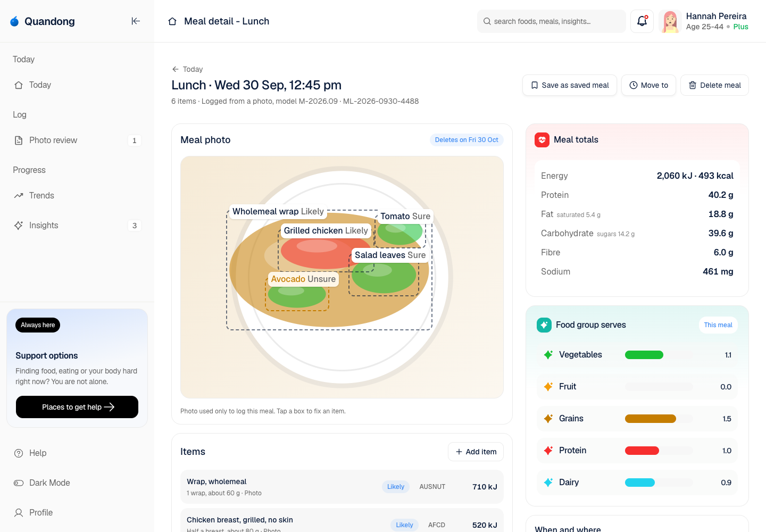
Task: Click the Grains serves bar
Action: [x=659, y=419]
